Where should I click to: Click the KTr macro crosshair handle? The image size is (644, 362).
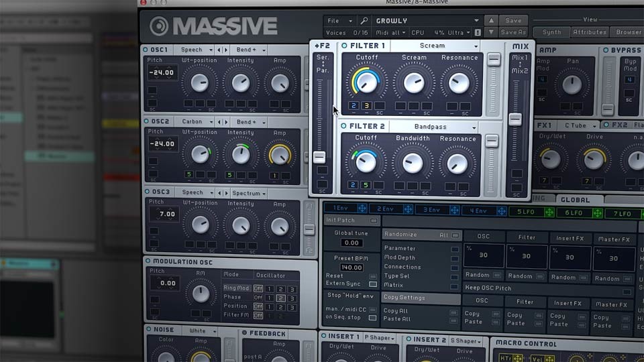click(x=517, y=358)
